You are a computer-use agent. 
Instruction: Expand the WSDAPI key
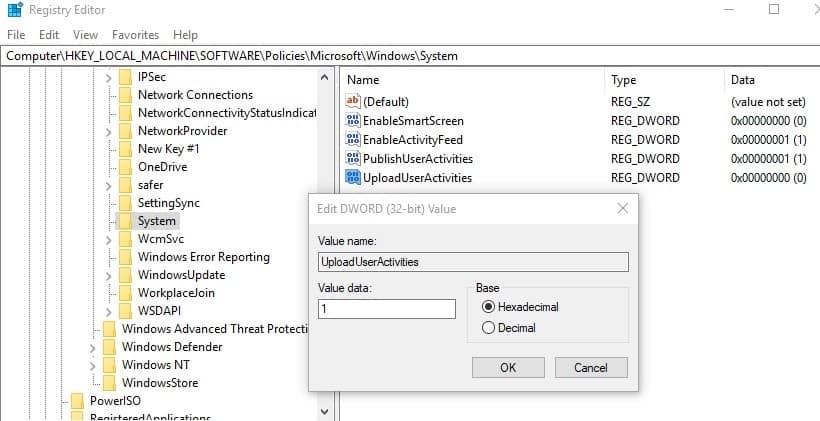point(108,312)
